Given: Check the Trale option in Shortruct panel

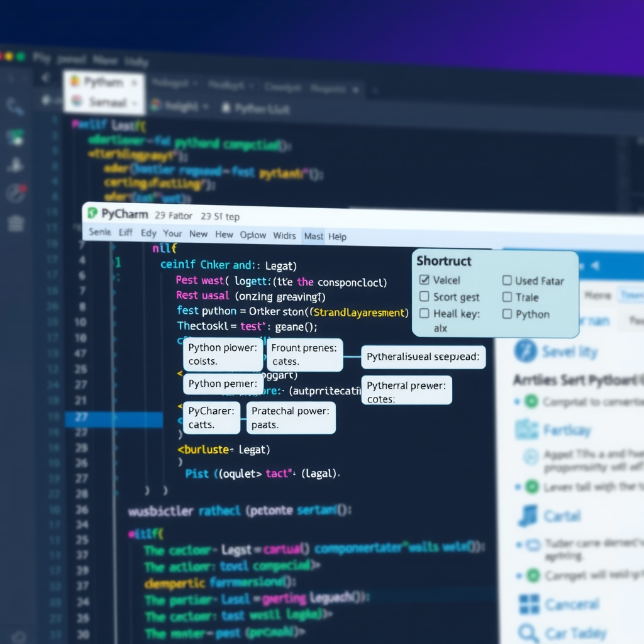Looking at the screenshot, I should [x=508, y=297].
